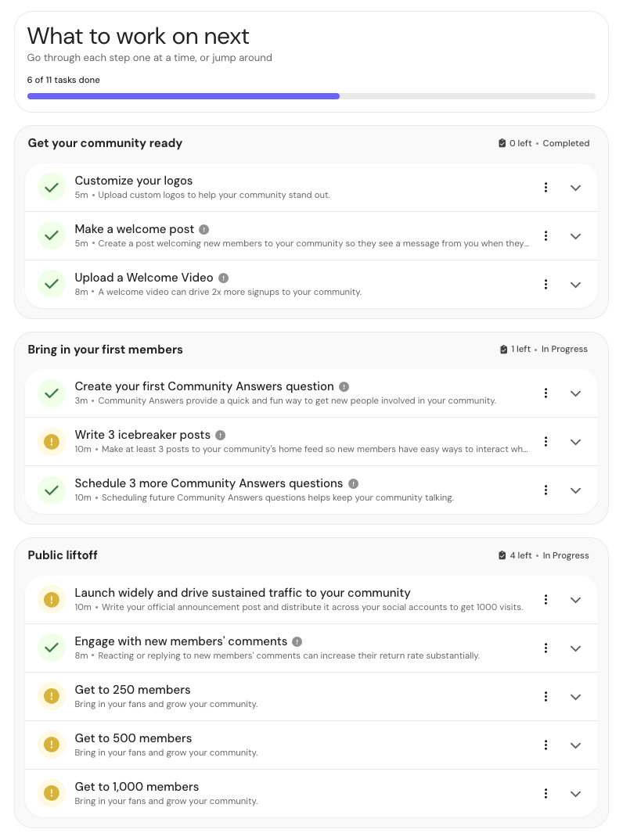Click info icon next to Write 3 icebreaker posts
Image resolution: width=623 pixels, height=840 pixels.
[221, 435]
